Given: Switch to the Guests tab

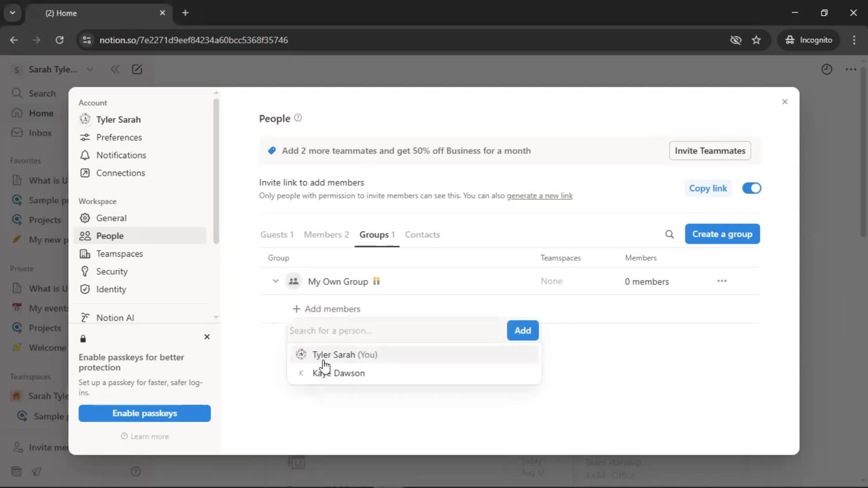Looking at the screenshot, I should (277, 235).
